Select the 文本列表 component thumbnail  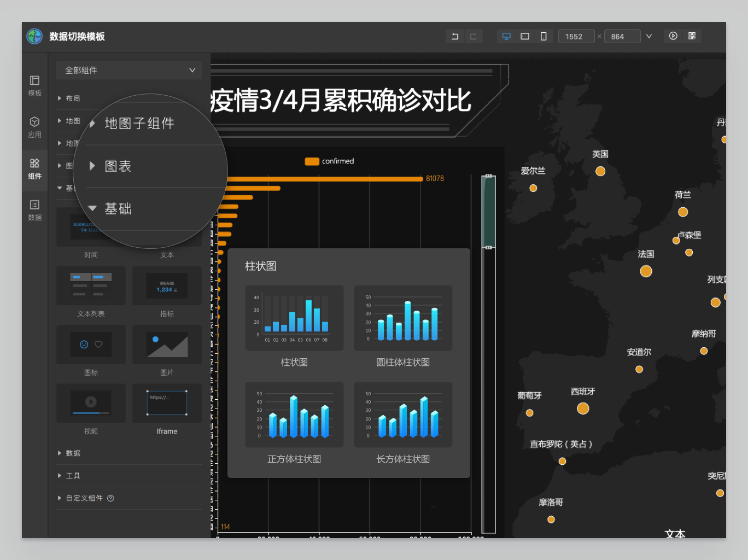[x=91, y=285]
